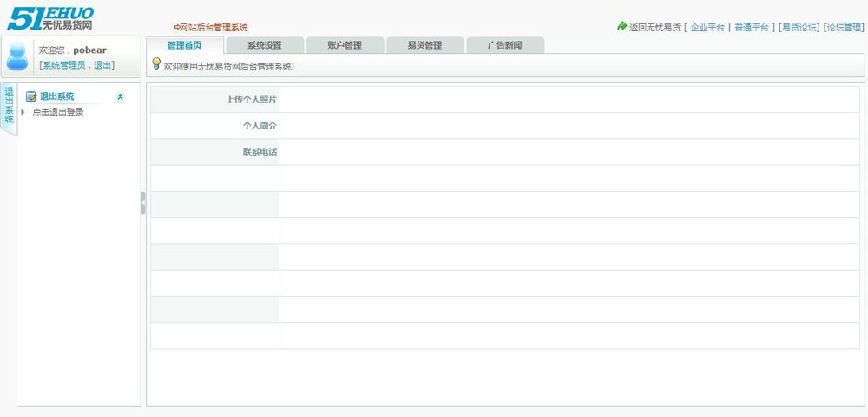This screenshot has width=868, height=417.
Task: Switch to the 管理首页 tab
Action: [184, 45]
